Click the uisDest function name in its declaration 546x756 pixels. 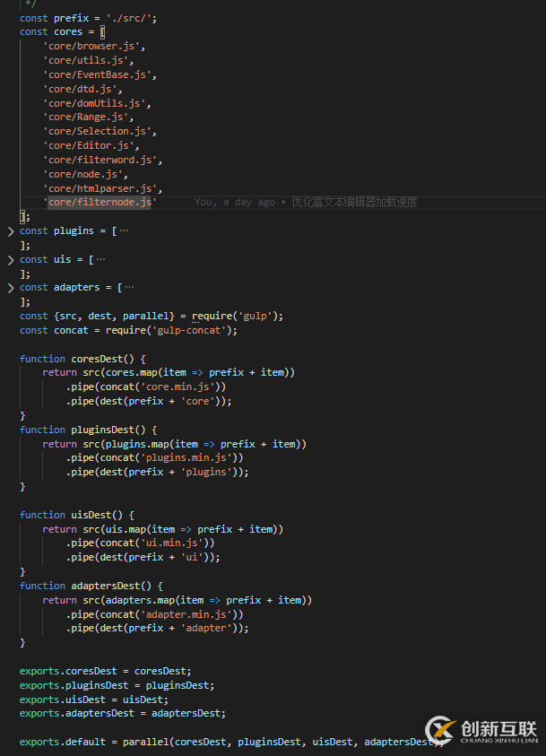click(x=91, y=516)
